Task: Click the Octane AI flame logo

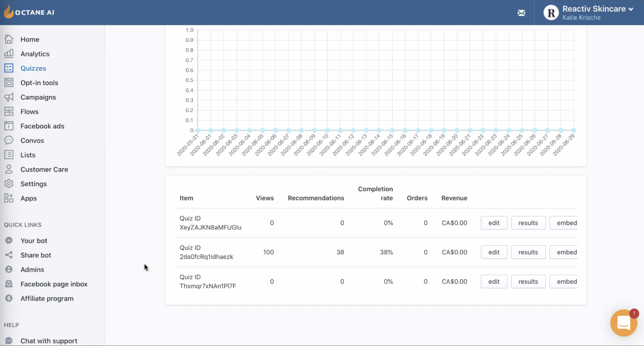Action: click(9, 12)
